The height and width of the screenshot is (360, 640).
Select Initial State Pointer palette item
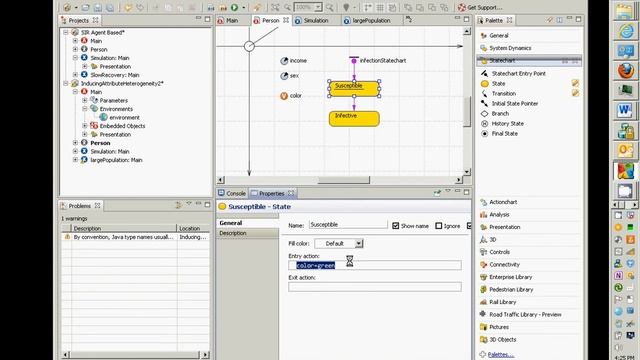(x=510, y=104)
